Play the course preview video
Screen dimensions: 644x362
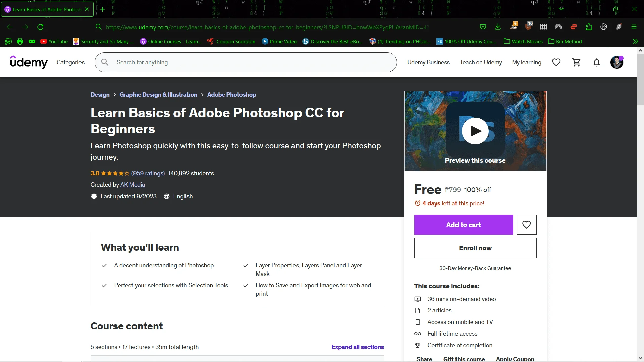[x=475, y=131]
